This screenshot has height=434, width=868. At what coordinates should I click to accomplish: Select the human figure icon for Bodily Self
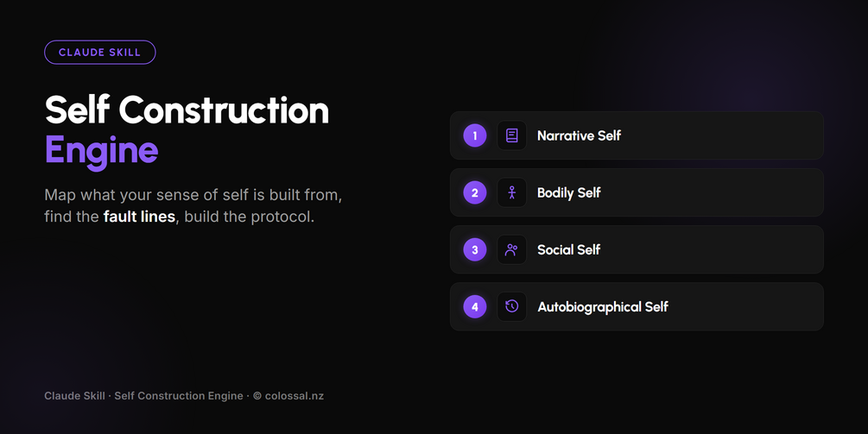[x=511, y=192]
